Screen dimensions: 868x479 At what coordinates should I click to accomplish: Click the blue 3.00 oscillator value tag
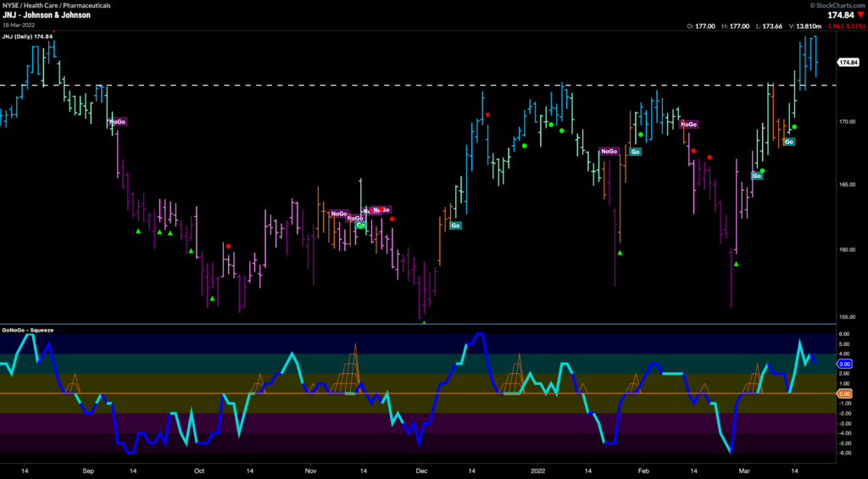pyautogui.click(x=845, y=364)
